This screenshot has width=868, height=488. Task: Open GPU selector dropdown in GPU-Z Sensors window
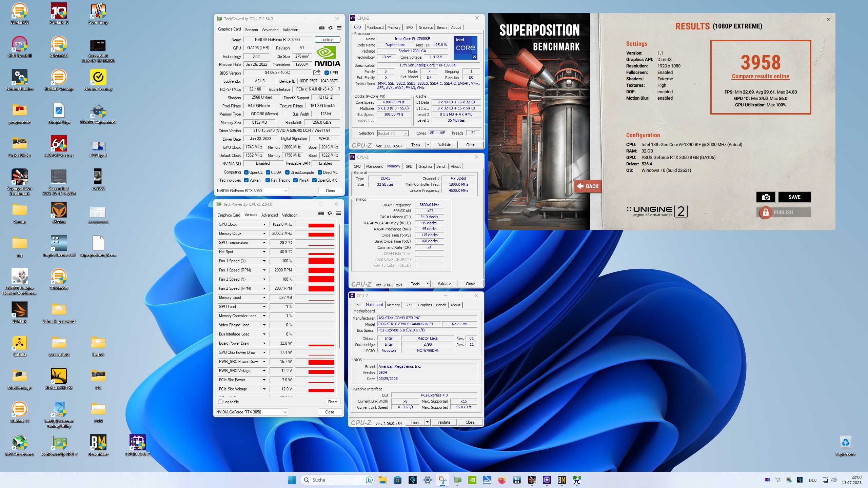252,412
